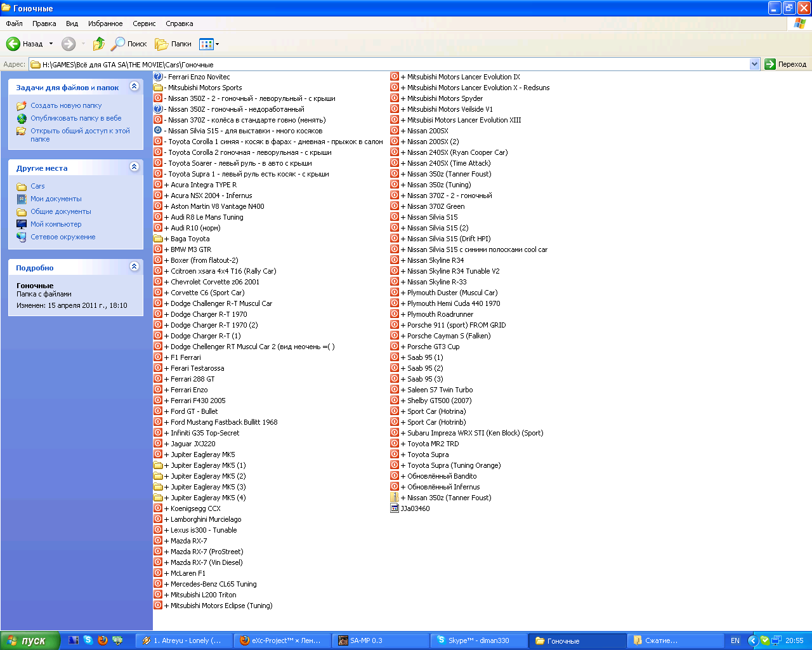Select Mercedes-Benz CL65 Tuning file name
Screen dimensions: 812x650
coord(210,584)
